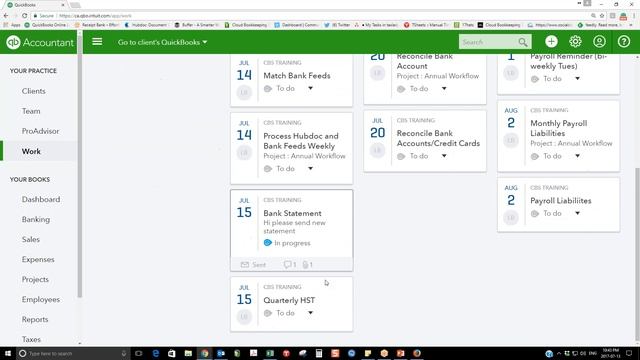Reload the page with browser refresh
This screenshot has height=360, width=640.
pos(24,16)
